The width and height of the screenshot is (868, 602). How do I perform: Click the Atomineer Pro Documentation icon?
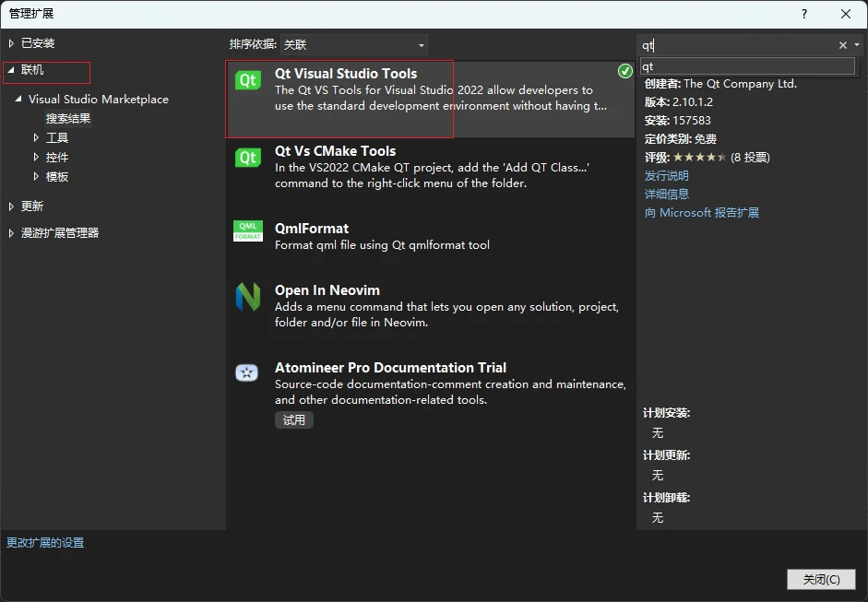[247, 373]
